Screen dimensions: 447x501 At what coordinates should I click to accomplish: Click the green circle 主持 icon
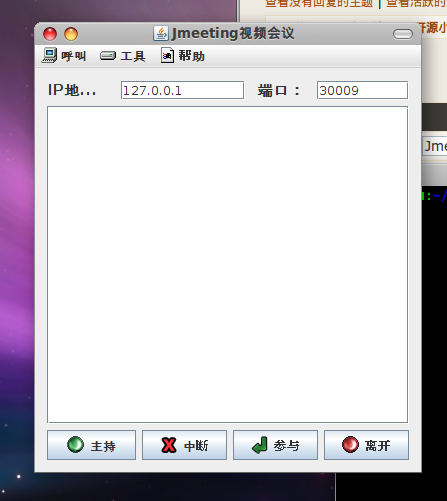tap(75, 445)
